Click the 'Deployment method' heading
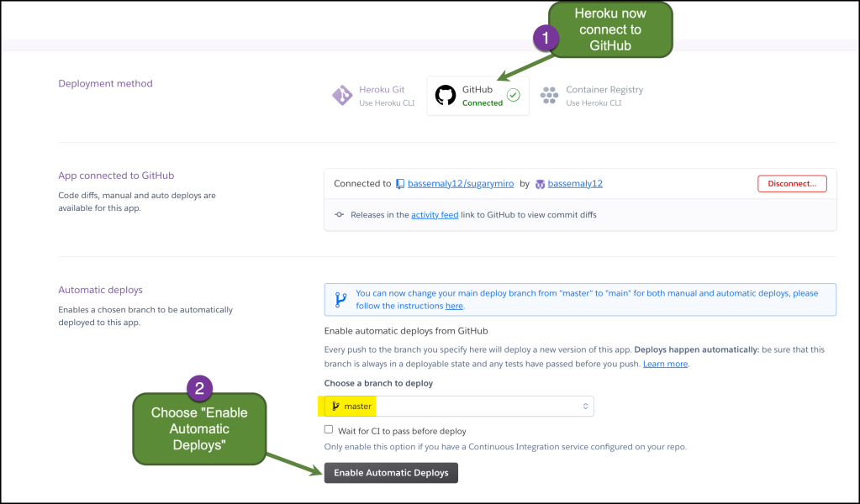Image resolution: width=860 pixels, height=504 pixels. 105,83
